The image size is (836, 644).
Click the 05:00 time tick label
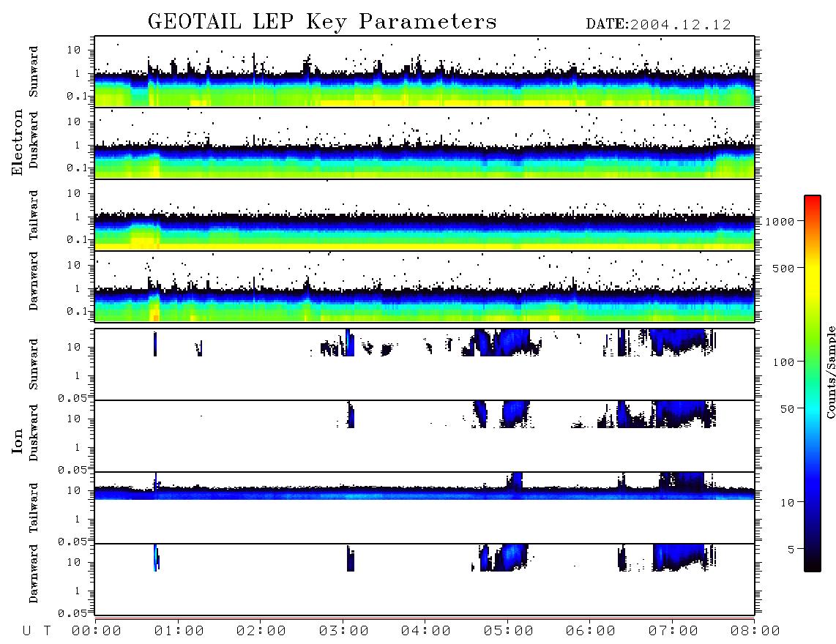click(509, 632)
